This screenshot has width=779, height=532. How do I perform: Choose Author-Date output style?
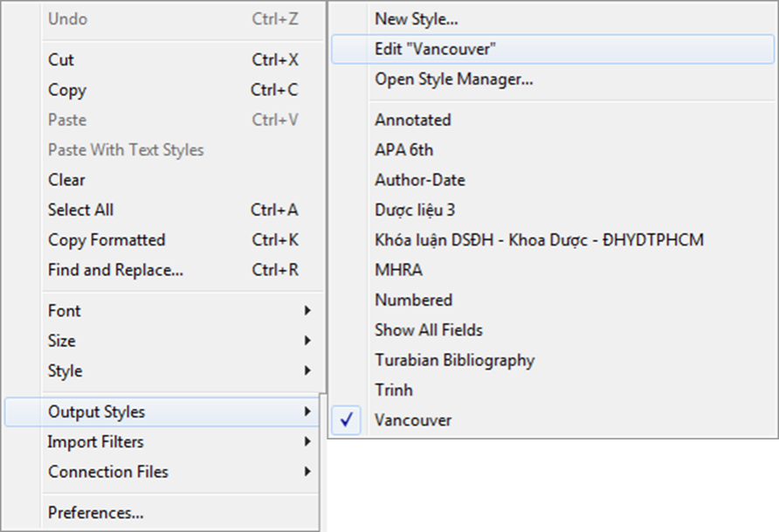pos(553,180)
